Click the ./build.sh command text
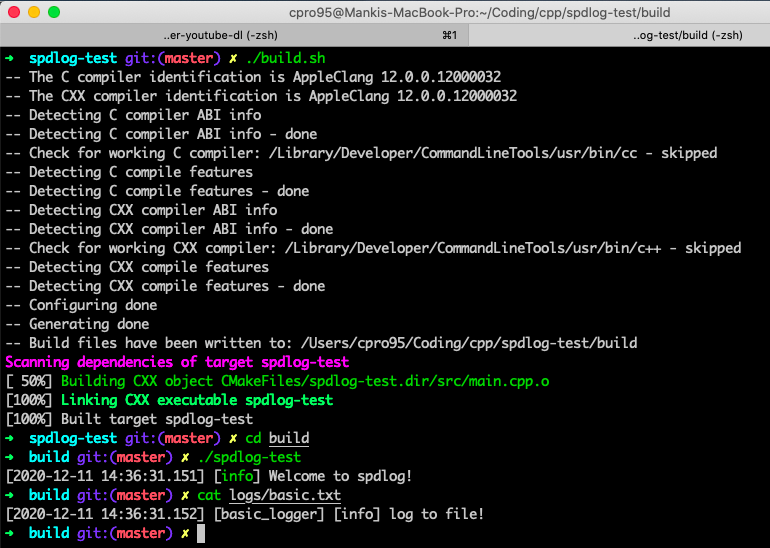Viewport: 770px width, 548px height. point(285,58)
